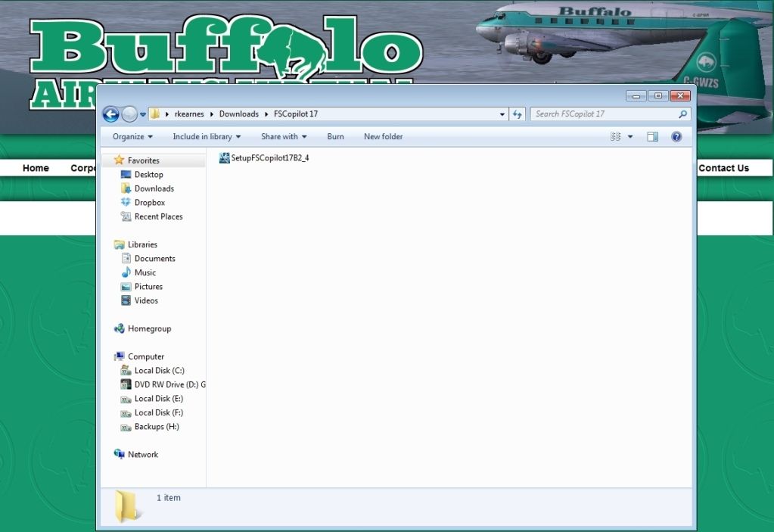Click the Back navigation arrow button
Screen dimensions: 774x532
(x=110, y=114)
